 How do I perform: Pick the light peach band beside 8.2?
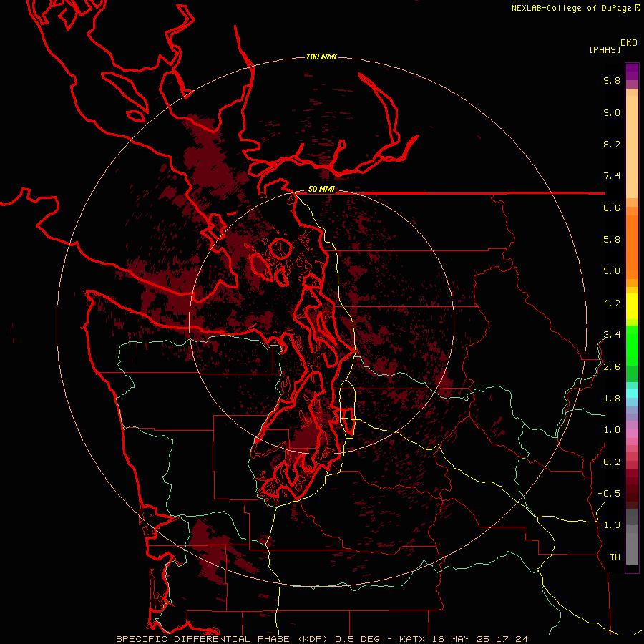click(632, 147)
